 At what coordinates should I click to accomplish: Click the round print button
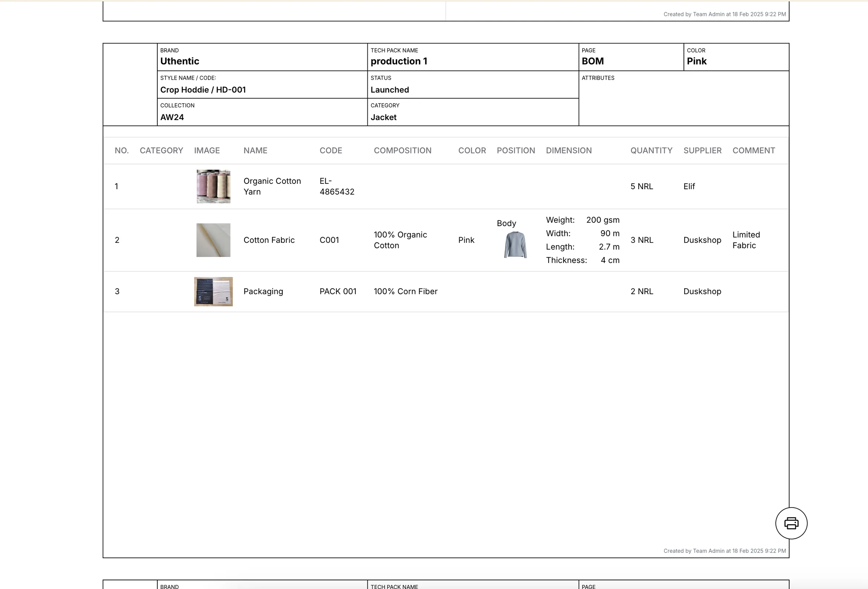(791, 523)
